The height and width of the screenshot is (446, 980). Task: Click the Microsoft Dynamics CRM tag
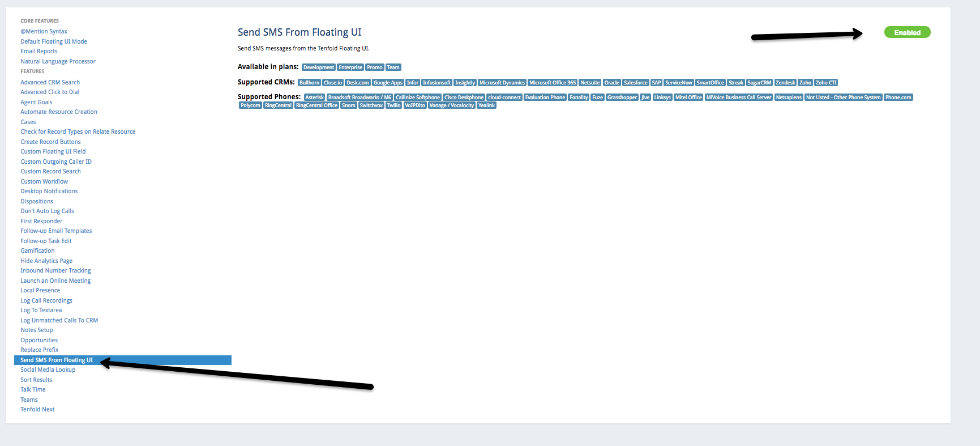tap(502, 83)
